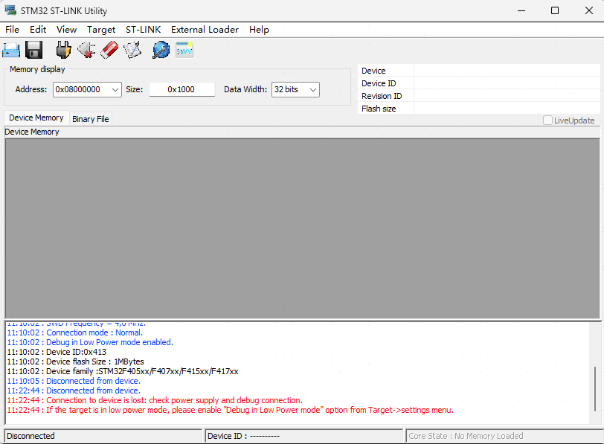Click log line 'Device ID:0x413'
This screenshot has height=444, width=604.
pos(57,352)
